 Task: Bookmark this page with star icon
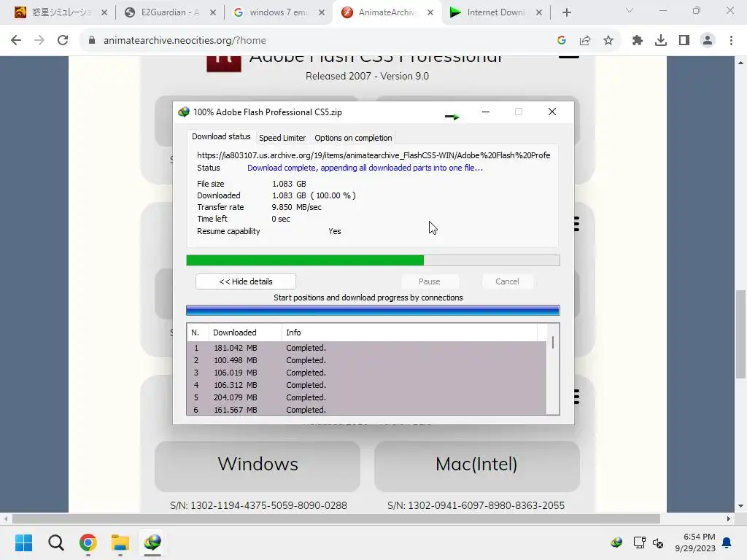point(608,41)
